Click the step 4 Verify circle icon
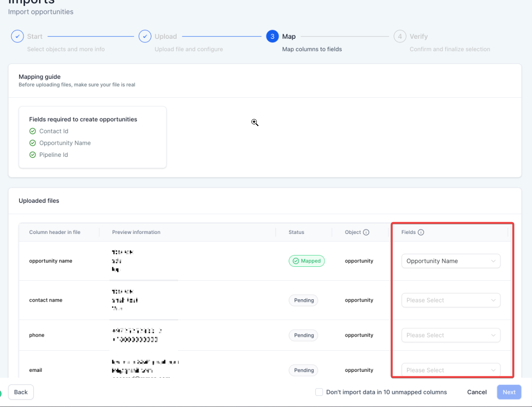 tap(400, 37)
